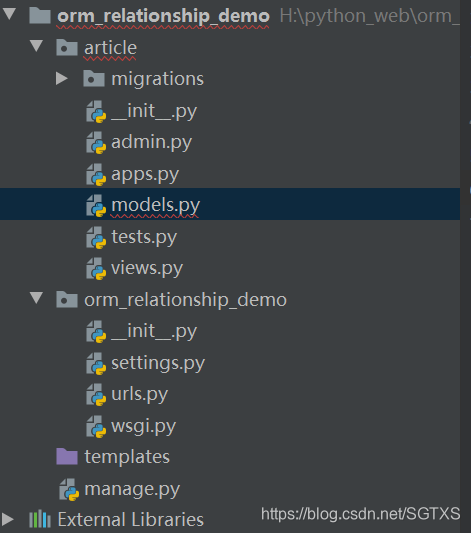Expand External Libraries node arrow

coord(7,519)
